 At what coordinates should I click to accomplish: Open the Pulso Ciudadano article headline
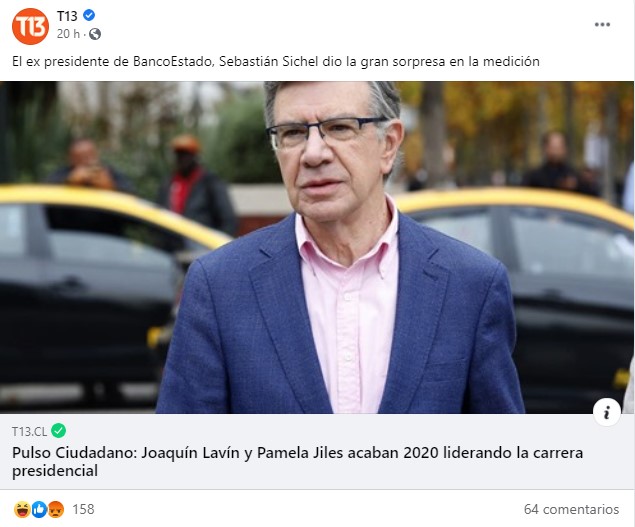click(x=297, y=461)
